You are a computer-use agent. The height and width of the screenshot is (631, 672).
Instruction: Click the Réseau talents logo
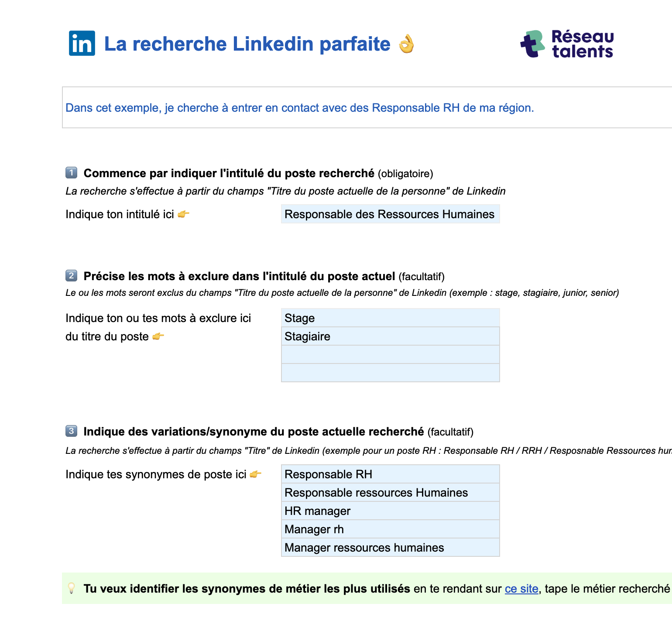[x=567, y=44]
